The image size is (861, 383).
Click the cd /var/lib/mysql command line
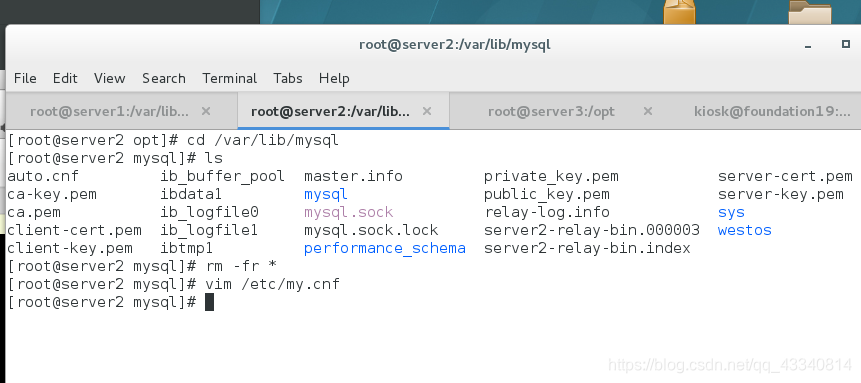(x=263, y=140)
